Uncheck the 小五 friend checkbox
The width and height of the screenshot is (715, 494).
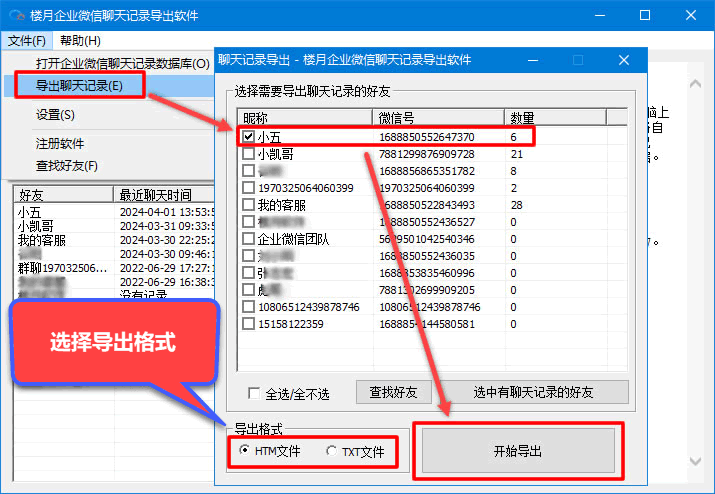click(248, 136)
